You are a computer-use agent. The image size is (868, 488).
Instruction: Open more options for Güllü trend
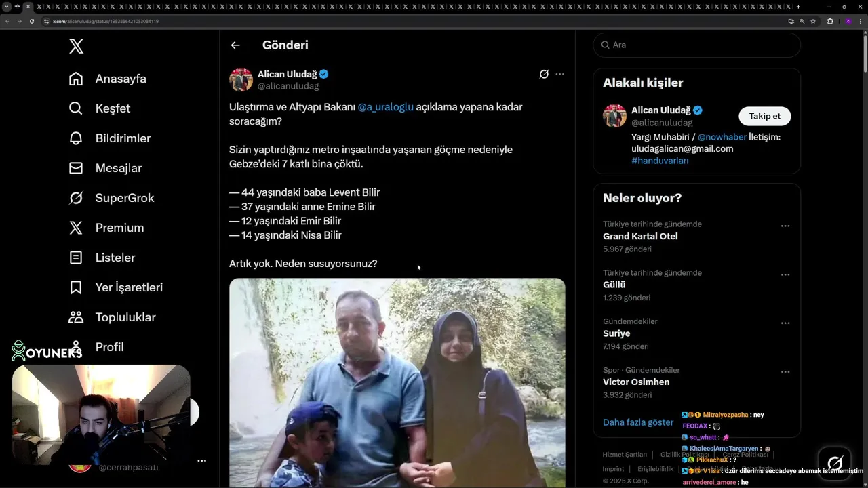point(785,274)
